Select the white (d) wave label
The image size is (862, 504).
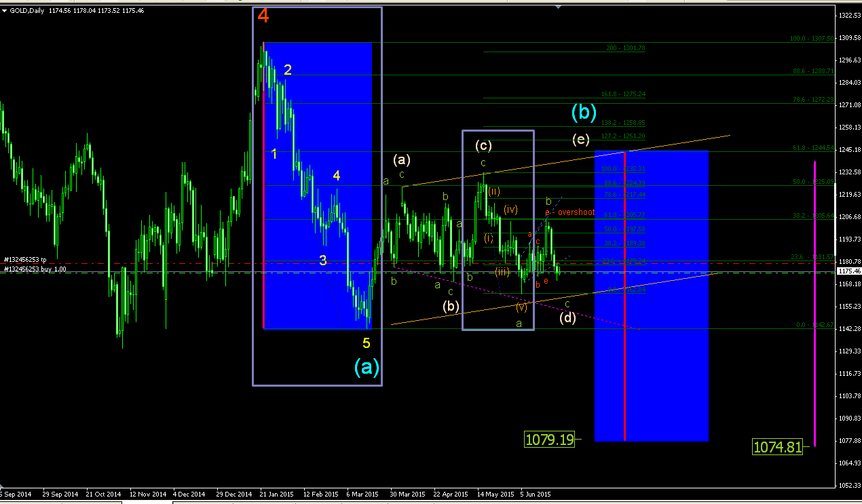pyautogui.click(x=567, y=317)
